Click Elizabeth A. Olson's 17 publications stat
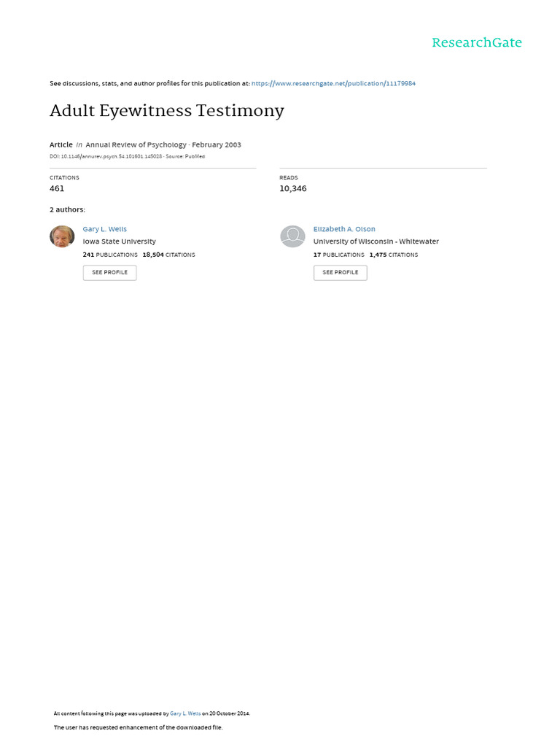 338,255
